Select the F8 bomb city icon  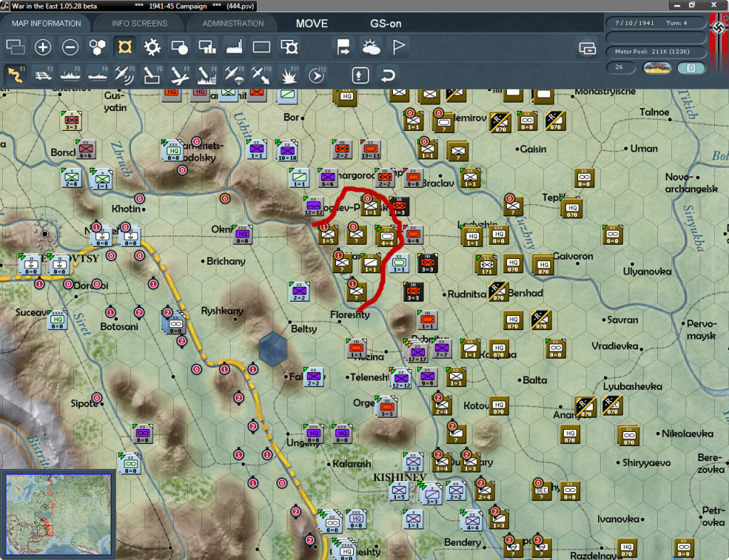(x=207, y=75)
